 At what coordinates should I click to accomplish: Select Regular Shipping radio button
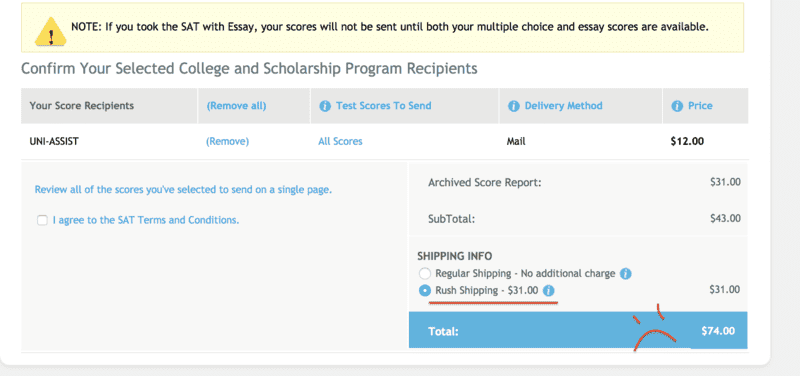pyautogui.click(x=424, y=273)
